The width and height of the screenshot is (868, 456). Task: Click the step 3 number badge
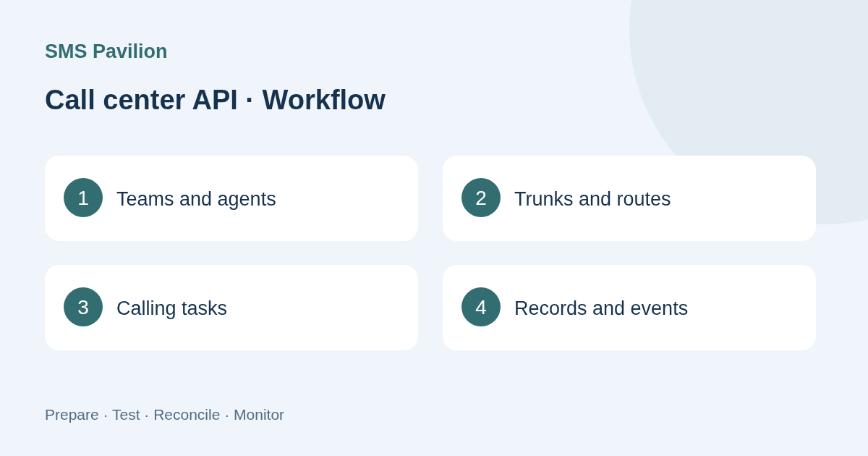83,307
